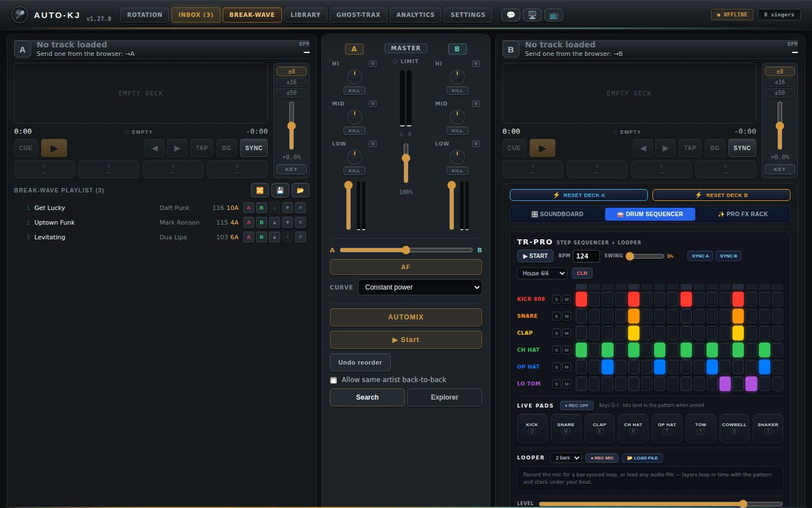Toggle deck B LOW kill switch
This screenshot has height=508, width=812.
pos(457,170)
